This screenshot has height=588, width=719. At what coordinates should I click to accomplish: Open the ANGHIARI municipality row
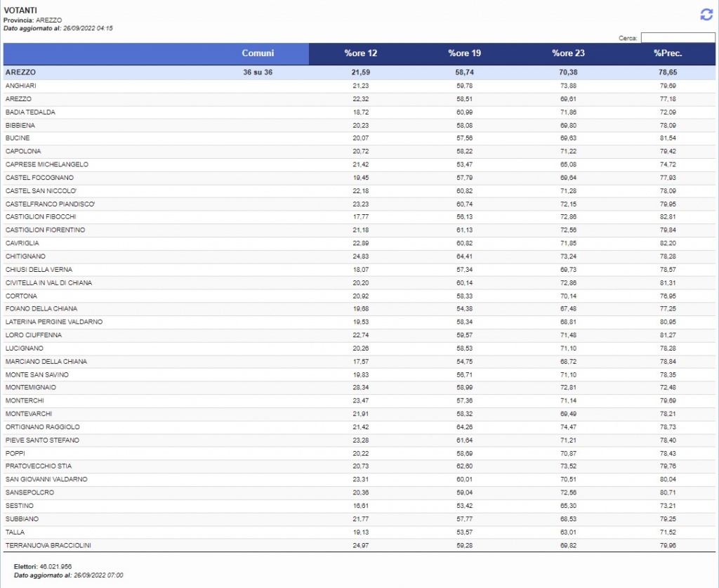pos(21,86)
